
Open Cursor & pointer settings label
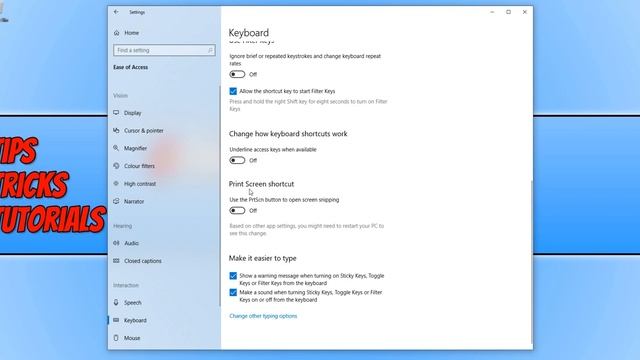point(144,131)
